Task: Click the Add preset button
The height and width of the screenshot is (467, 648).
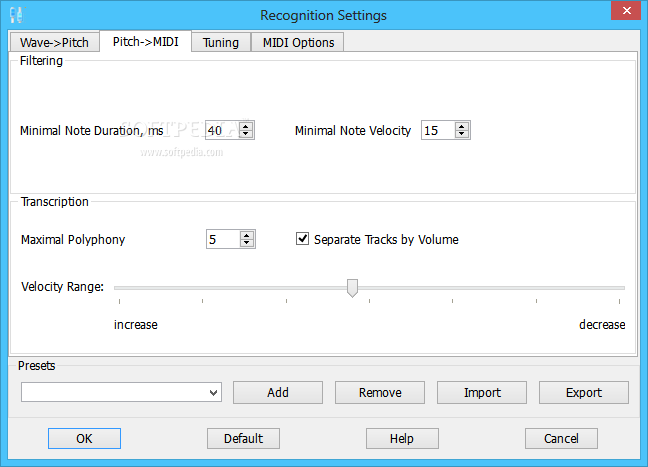Action: click(x=278, y=392)
